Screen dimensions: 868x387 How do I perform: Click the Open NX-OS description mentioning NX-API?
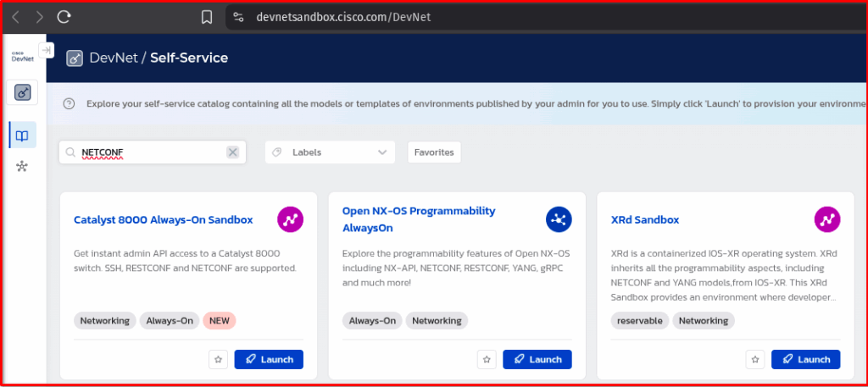pos(456,268)
